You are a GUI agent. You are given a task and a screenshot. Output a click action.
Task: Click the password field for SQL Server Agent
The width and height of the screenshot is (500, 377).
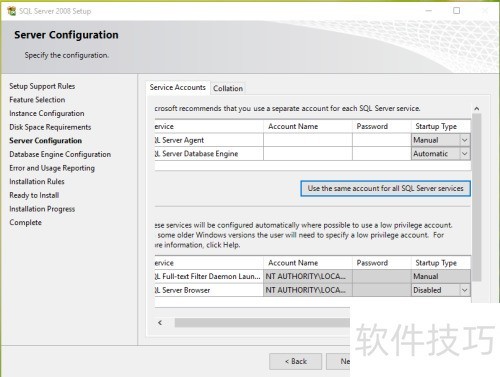(382, 140)
